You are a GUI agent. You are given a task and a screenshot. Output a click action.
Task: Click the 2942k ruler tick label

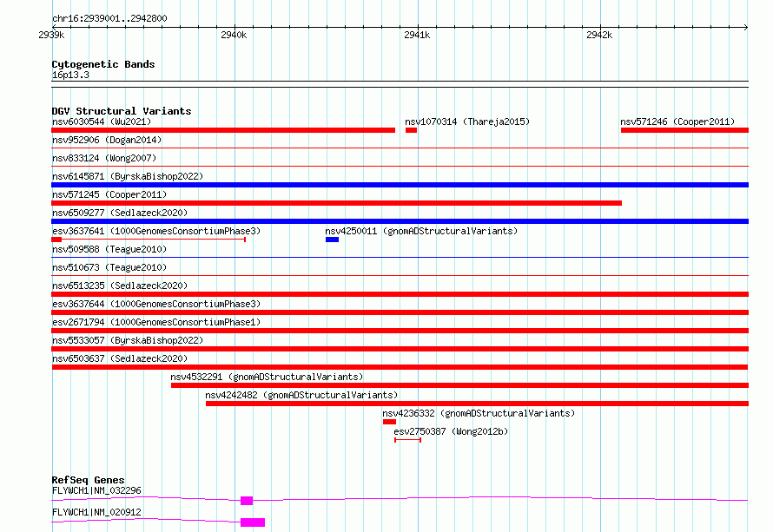(599, 35)
